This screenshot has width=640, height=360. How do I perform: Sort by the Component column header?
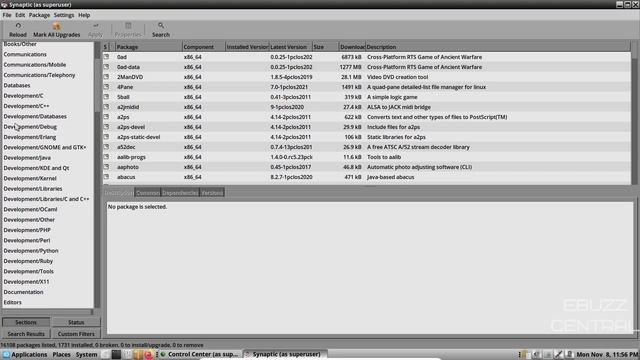click(x=204, y=47)
